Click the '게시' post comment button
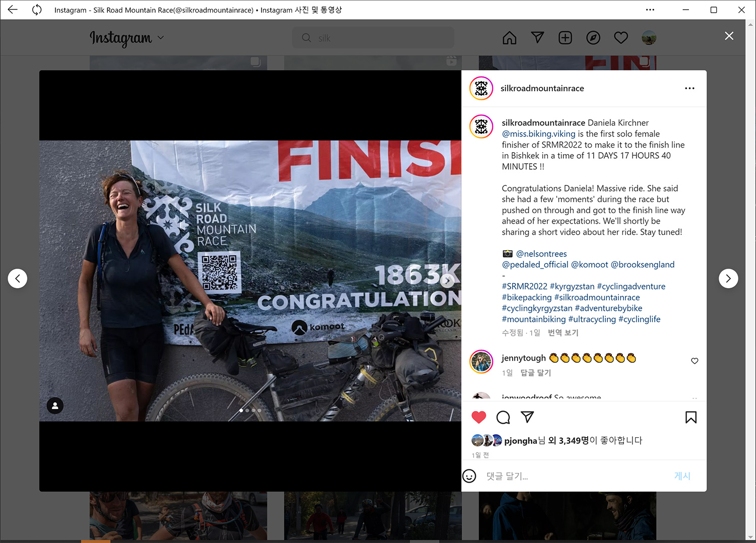The width and height of the screenshot is (756, 543). [682, 476]
